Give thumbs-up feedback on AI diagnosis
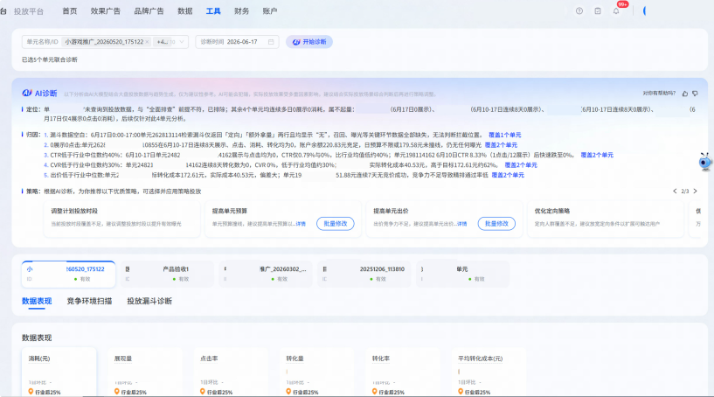 (x=685, y=93)
